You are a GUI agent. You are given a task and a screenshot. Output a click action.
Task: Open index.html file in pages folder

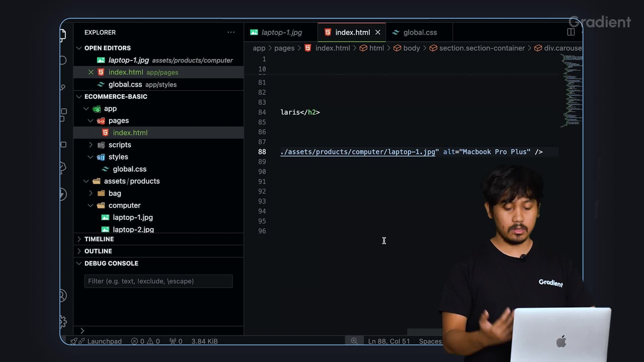click(130, 133)
